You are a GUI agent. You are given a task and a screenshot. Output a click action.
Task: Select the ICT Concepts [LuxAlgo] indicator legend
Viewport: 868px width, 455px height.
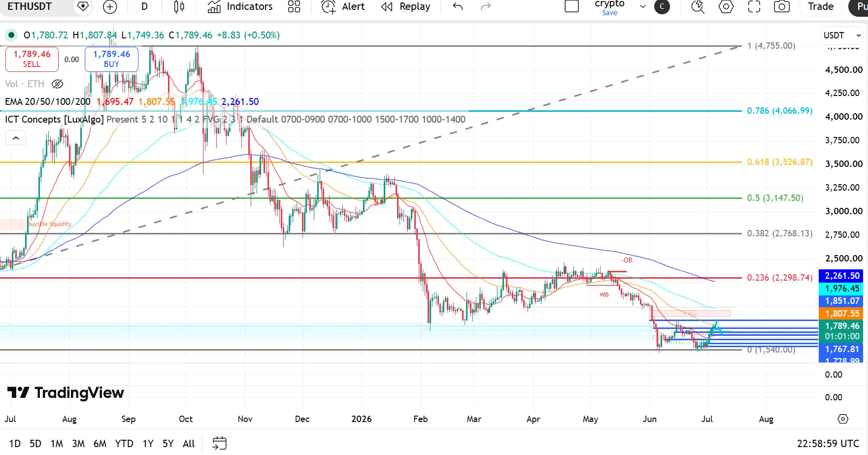pos(54,120)
